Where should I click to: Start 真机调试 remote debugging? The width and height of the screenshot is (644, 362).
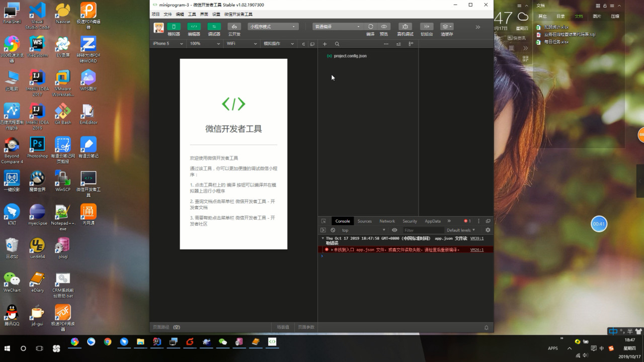405,27
